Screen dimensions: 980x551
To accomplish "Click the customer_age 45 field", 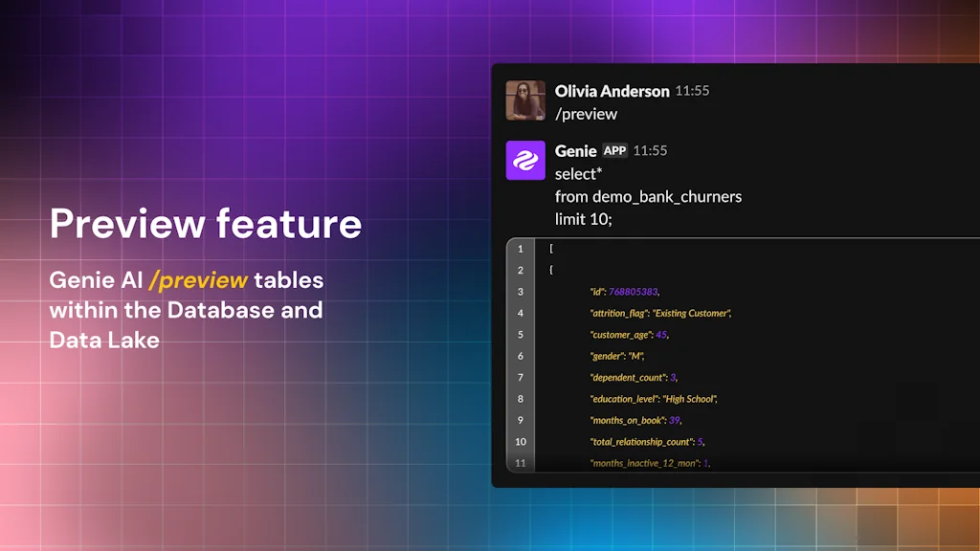I will 628,334.
